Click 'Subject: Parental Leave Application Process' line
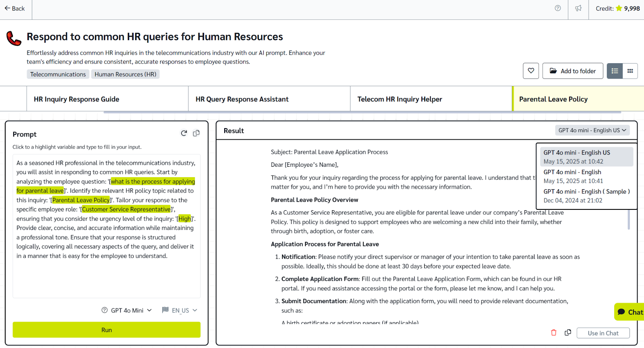This screenshot has height=348, width=644. click(329, 152)
